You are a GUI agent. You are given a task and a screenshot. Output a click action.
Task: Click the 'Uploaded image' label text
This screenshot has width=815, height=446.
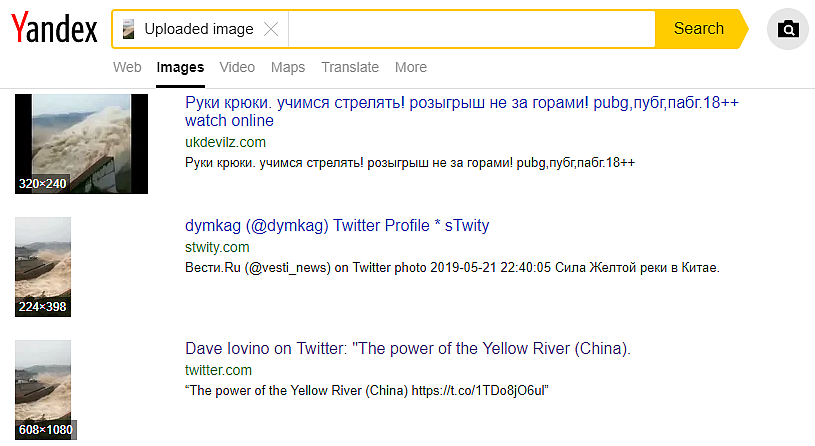coord(199,29)
